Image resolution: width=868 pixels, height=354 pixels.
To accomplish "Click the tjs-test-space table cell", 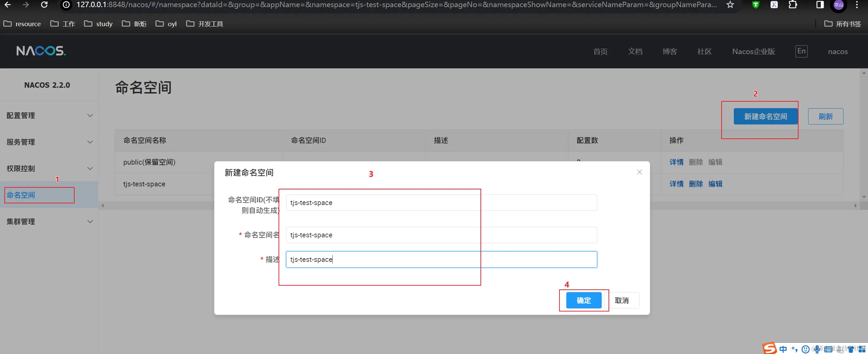I will [144, 184].
